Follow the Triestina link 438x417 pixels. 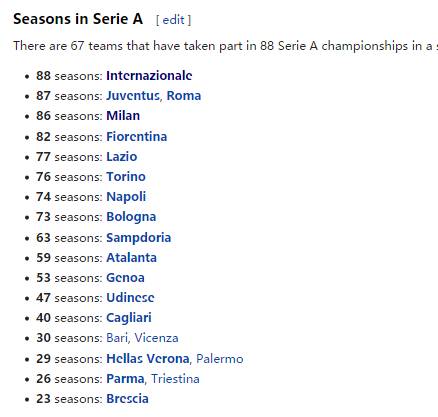pyautogui.click(x=175, y=379)
